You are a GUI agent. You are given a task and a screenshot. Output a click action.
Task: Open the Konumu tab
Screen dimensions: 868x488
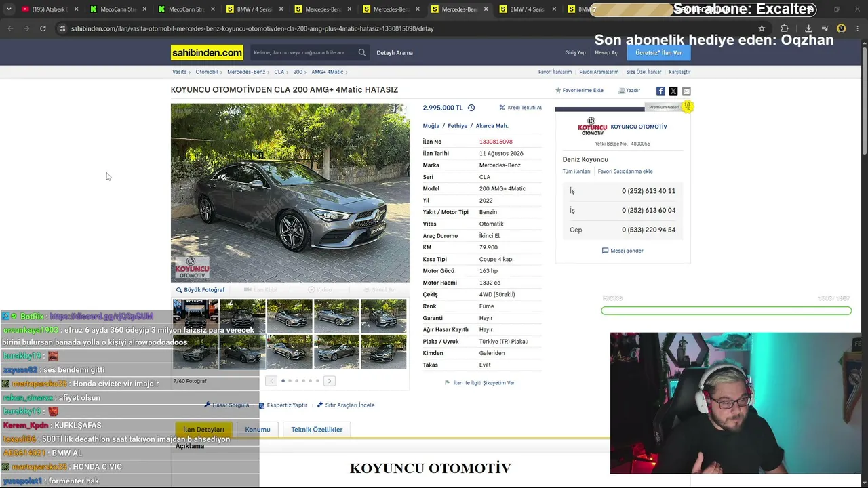258,430
